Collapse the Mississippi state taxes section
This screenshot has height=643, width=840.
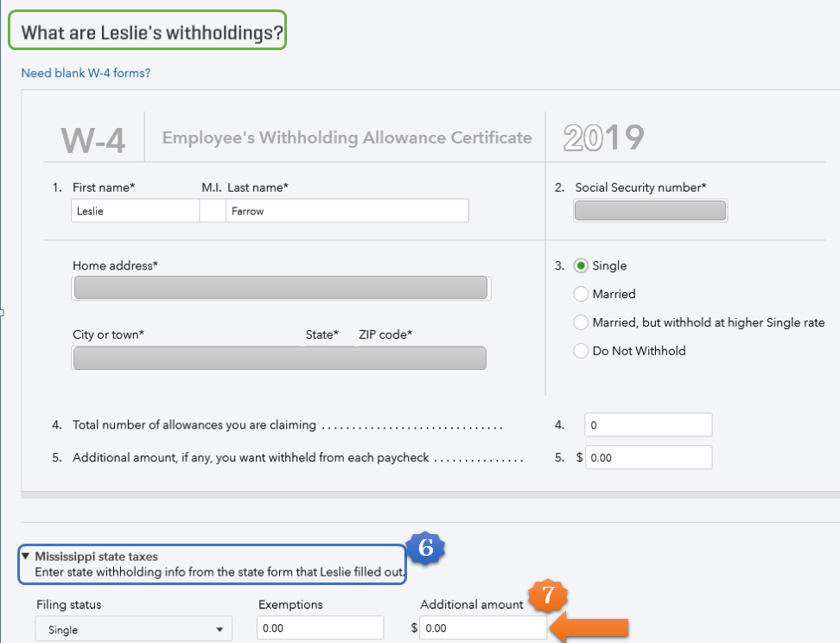pyautogui.click(x=27, y=557)
